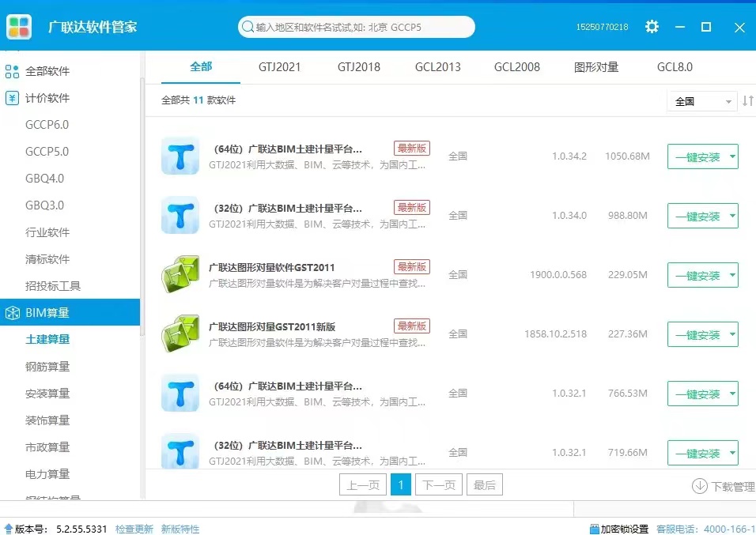The image size is (756, 535).
Task: Go to 下一页 next page
Action: (439, 485)
